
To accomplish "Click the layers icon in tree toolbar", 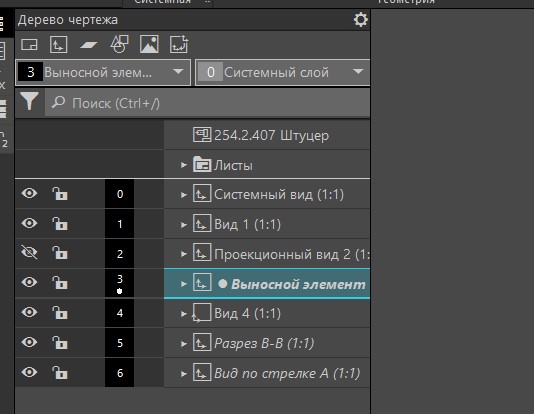I will point(89,45).
